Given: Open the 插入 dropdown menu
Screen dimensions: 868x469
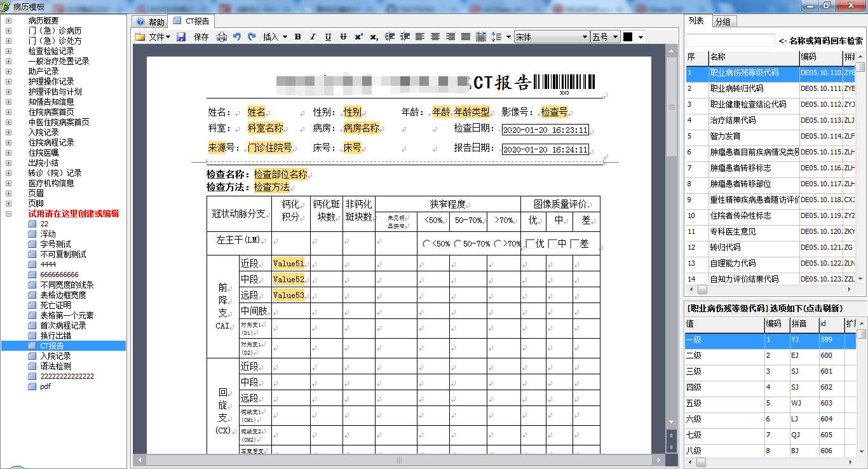Looking at the screenshot, I should point(275,37).
